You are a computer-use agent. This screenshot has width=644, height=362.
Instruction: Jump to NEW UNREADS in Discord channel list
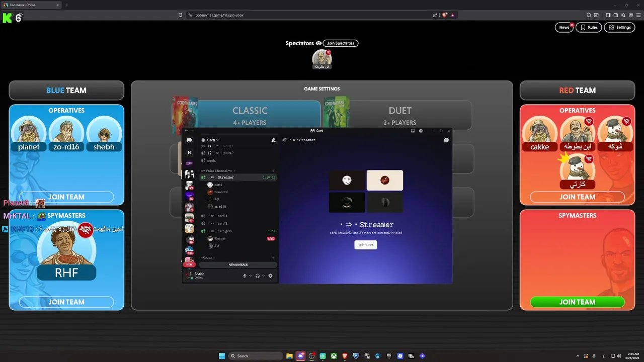238,264
